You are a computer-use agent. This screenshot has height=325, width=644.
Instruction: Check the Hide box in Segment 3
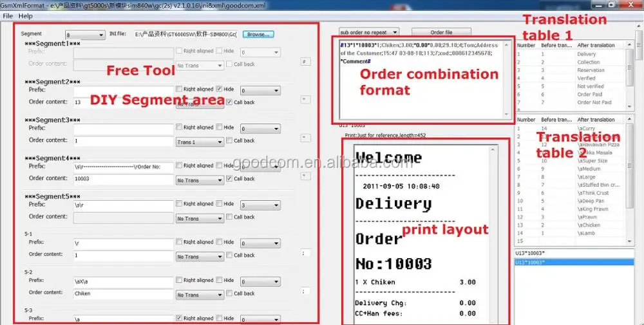[x=220, y=127]
